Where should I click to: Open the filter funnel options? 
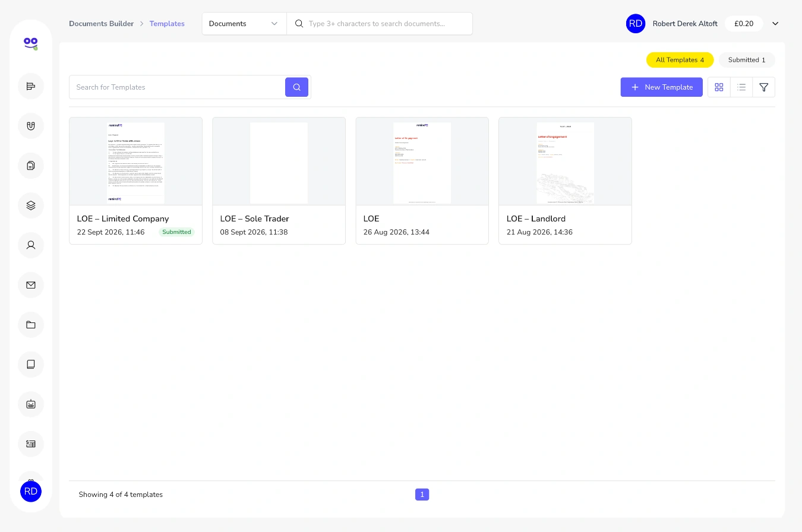[x=764, y=87]
